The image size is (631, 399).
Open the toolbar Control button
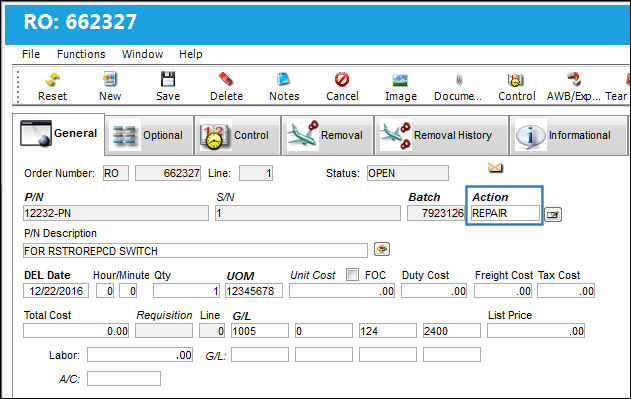(x=516, y=87)
